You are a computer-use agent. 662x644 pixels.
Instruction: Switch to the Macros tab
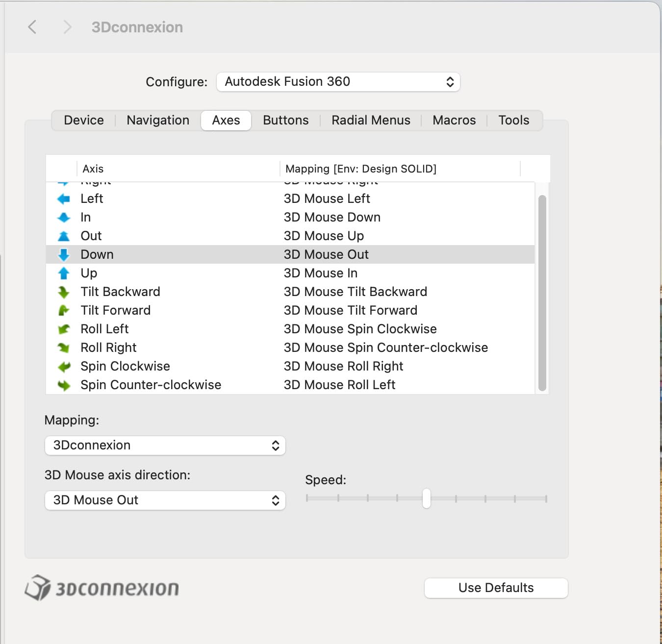coord(454,121)
